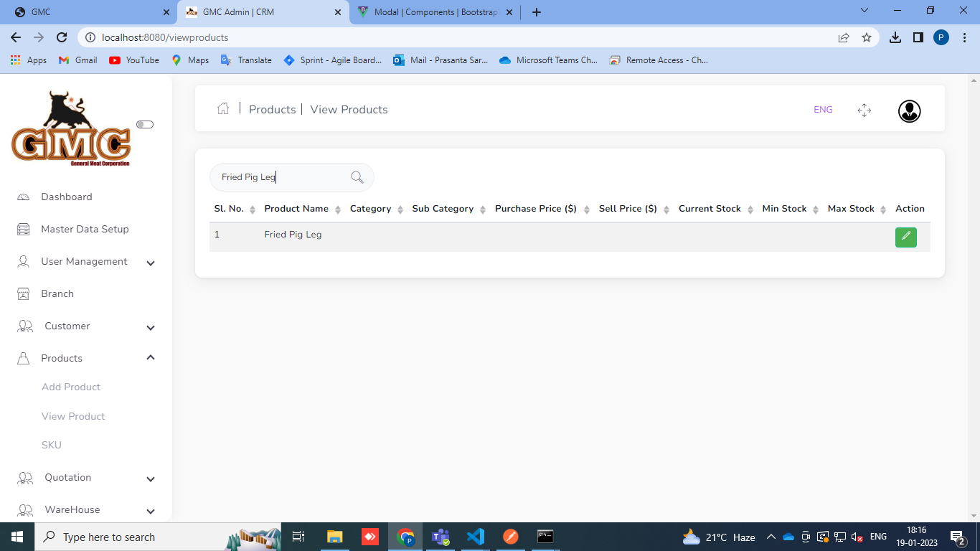Image resolution: width=980 pixels, height=551 pixels.
Task: Toggle the sidebar switch near logo
Action: click(x=145, y=125)
